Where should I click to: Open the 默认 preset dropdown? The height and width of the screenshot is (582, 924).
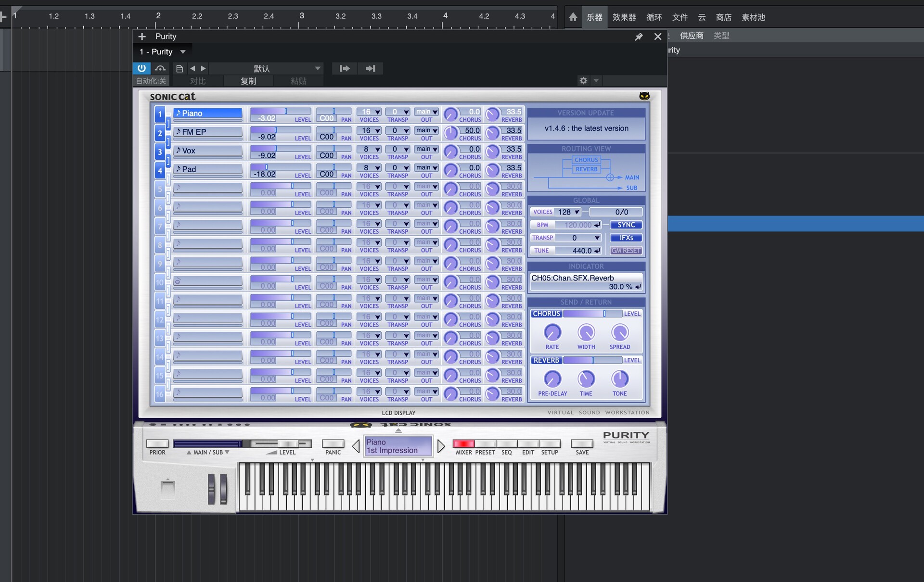(x=266, y=68)
